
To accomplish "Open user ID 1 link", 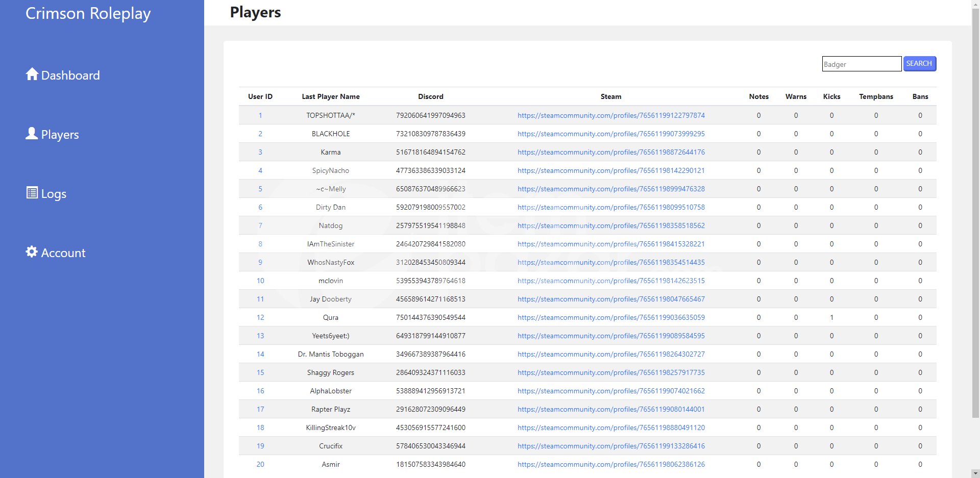I will tap(260, 115).
